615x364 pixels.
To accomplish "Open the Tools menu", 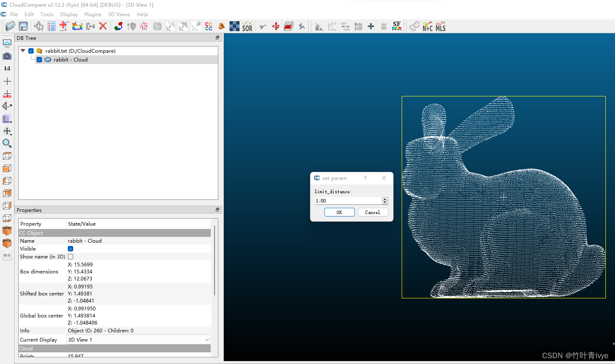I will [47, 15].
